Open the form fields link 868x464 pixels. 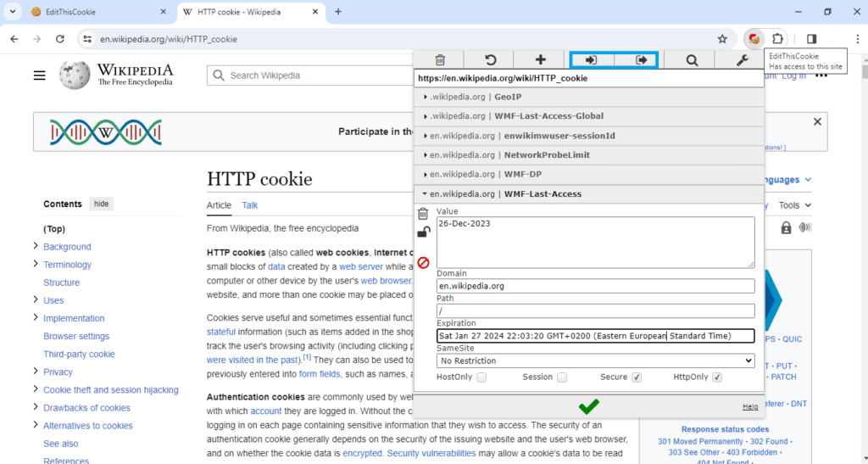[x=320, y=374]
